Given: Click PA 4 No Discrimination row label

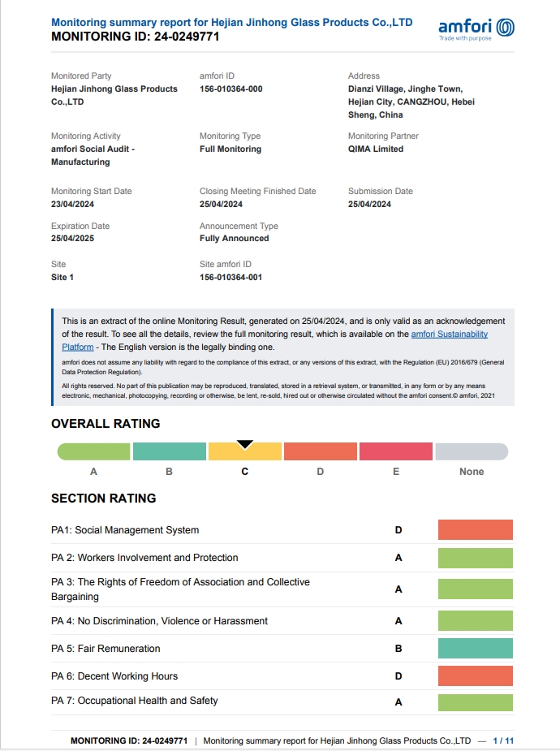Looking at the screenshot, I should [159, 621].
